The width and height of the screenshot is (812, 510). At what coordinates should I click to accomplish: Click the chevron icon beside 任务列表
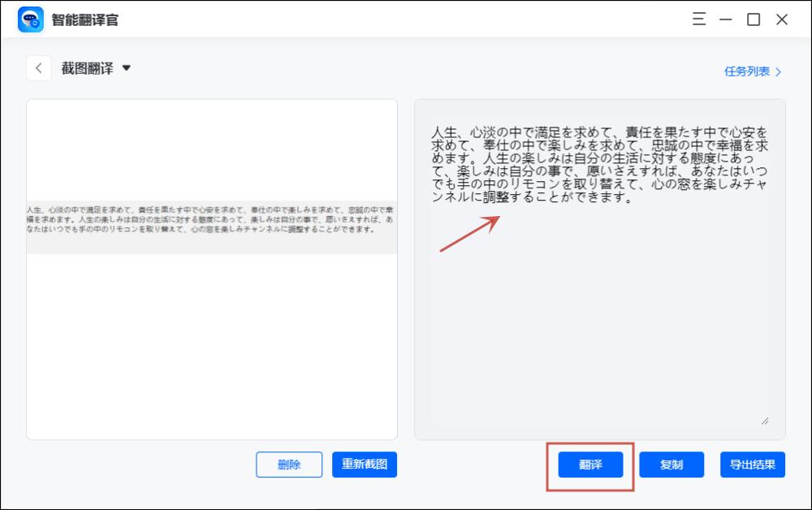click(779, 72)
